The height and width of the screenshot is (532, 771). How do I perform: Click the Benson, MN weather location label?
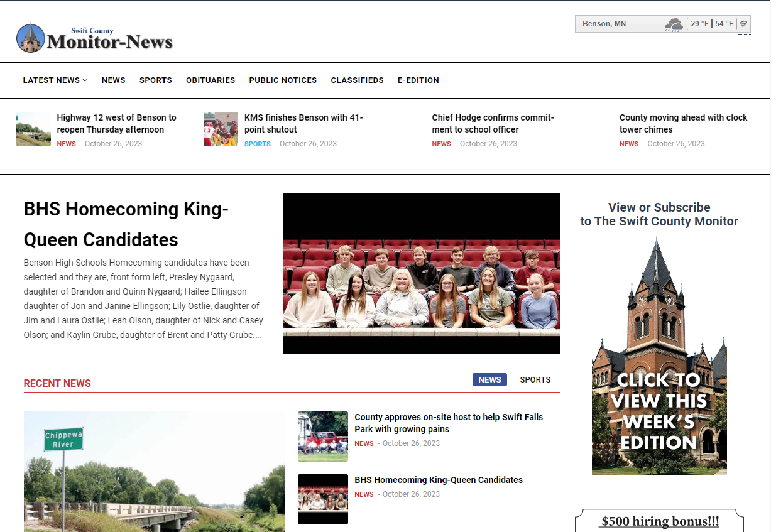tap(604, 24)
